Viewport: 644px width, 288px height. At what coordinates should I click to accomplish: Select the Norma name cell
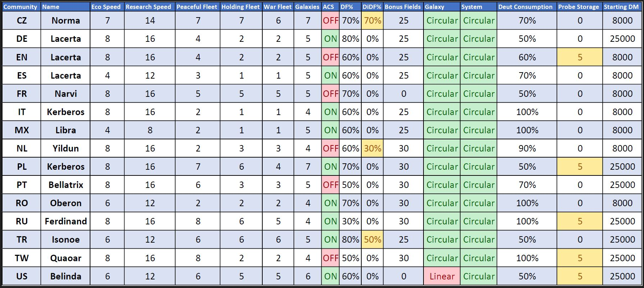point(66,21)
